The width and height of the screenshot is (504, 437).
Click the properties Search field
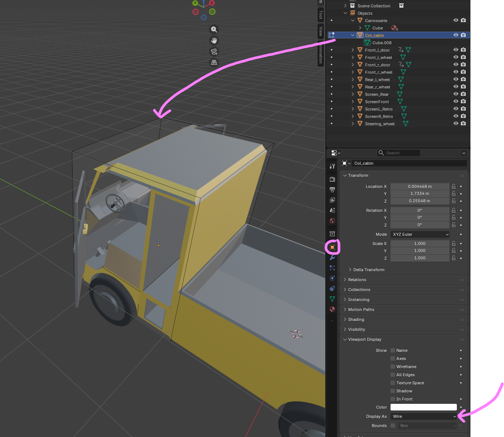(x=399, y=153)
